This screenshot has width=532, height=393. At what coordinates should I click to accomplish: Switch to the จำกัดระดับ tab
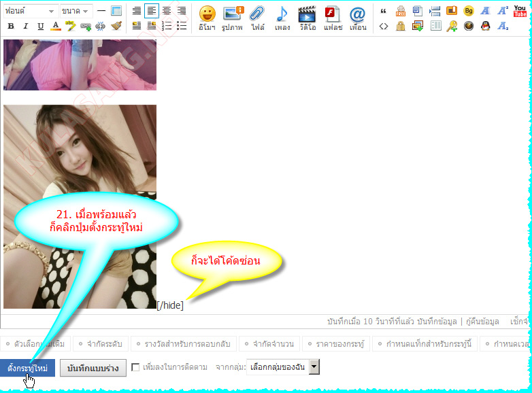tap(100, 344)
